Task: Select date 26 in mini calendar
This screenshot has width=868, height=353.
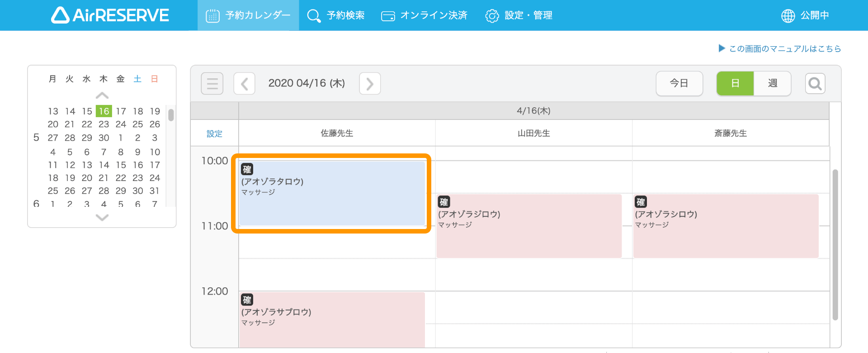Action: [155, 124]
